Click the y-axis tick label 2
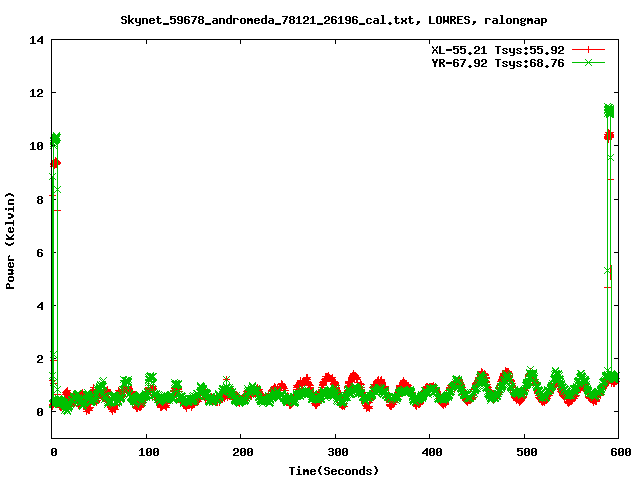Image resolution: width=640 pixels, height=480 pixels. (x=40, y=359)
